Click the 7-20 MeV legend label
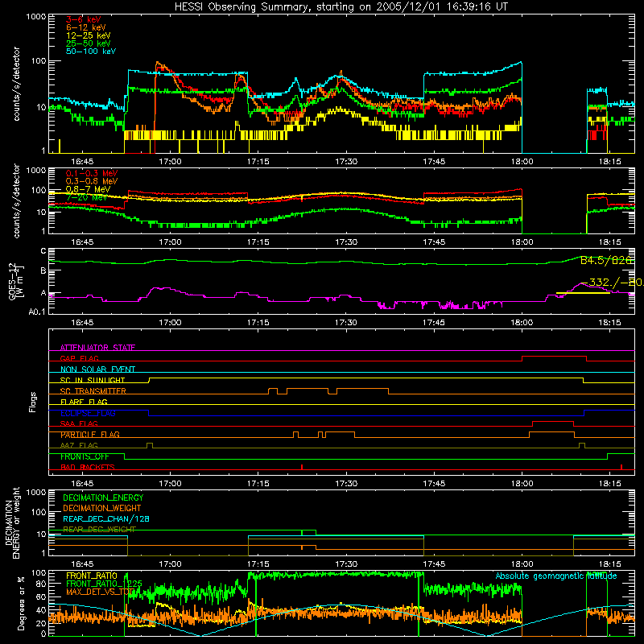 point(86,197)
